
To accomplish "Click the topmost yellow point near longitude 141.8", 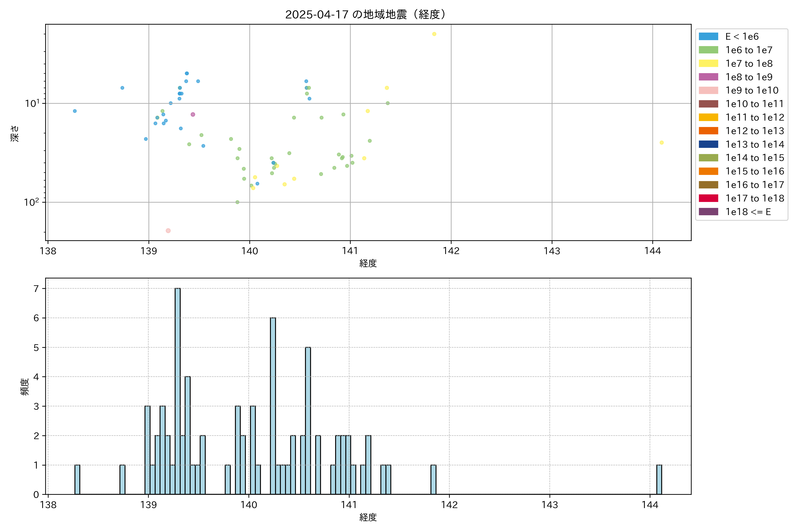I will [434, 34].
